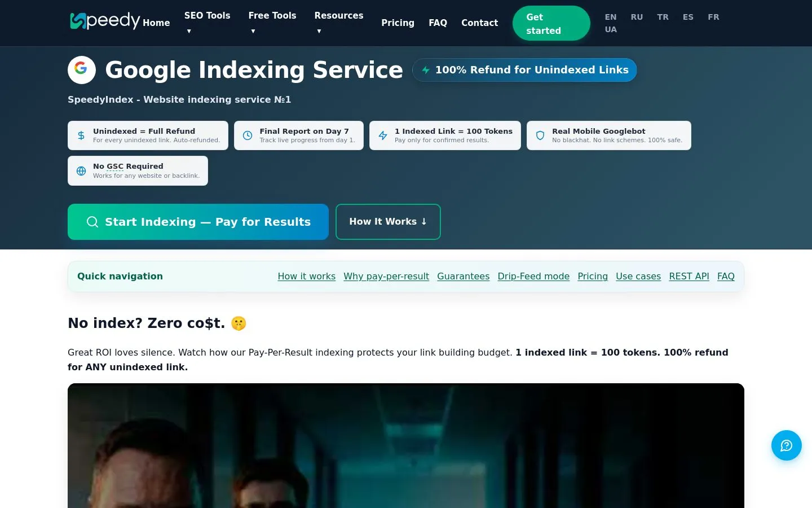This screenshot has width=812, height=508.
Task: Click the Google Indexing Service heading
Action: click(254, 70)
